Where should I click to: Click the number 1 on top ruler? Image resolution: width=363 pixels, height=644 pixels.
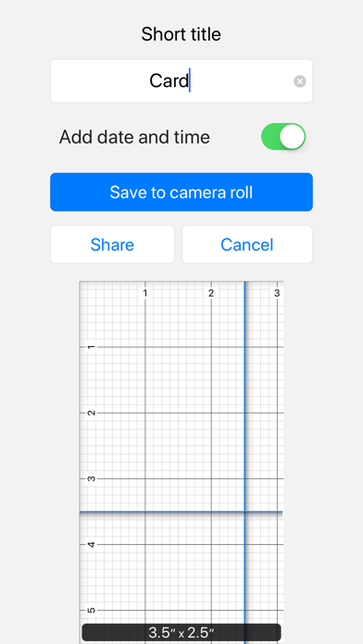pos(144,293)
